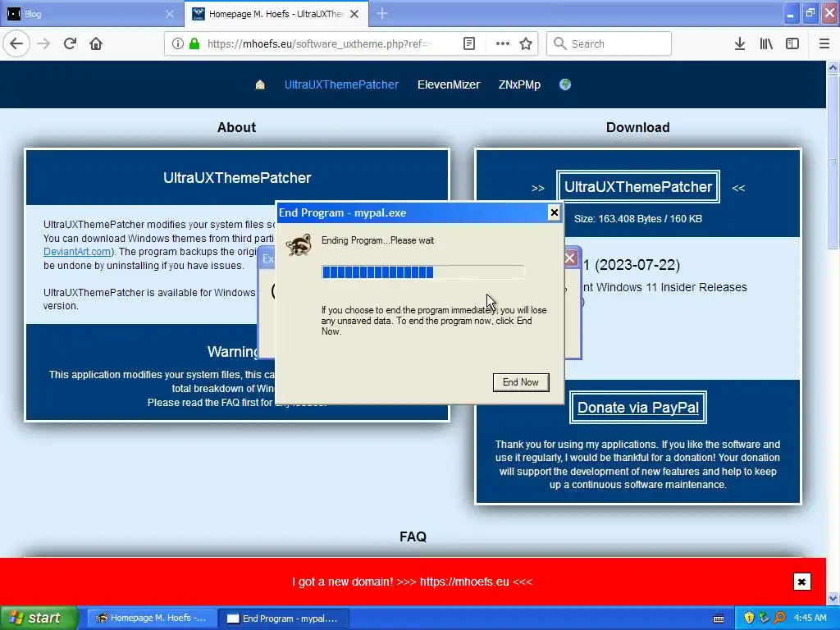Open the library bookshelf icon
Image resolution: width=840 pixels, height=630 pixels.
click(x=766, y=43)
